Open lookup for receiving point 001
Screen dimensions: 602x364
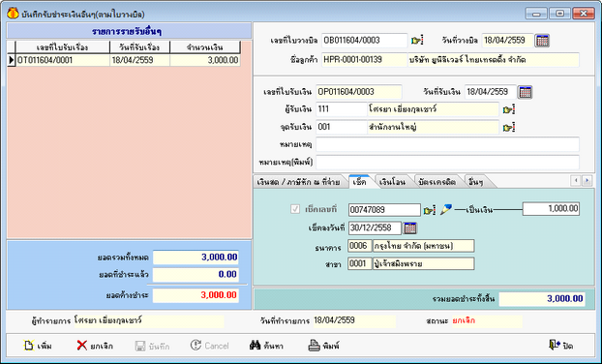pos(509,128)
